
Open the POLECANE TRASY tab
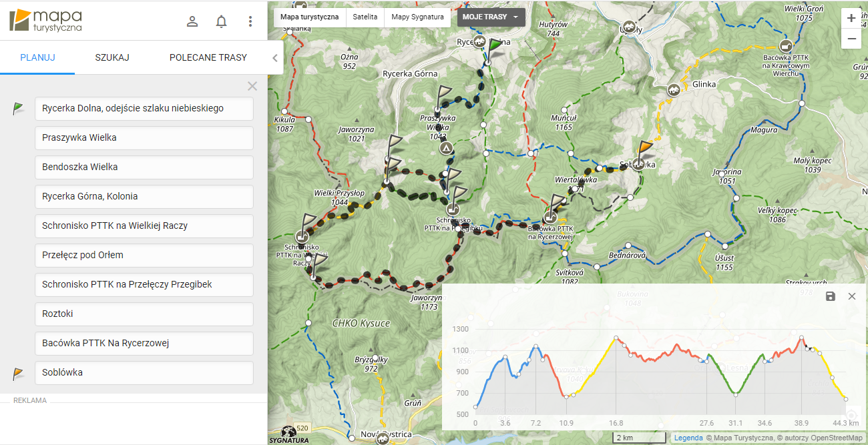tap(208, 57)
